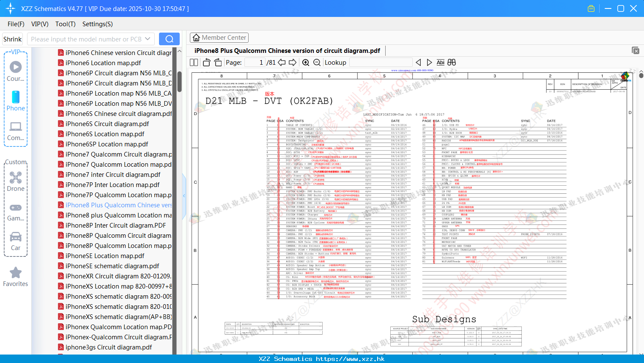Collapse the file list side panel
The width and height of the screenshot is (644, 363).
[184, 195]
